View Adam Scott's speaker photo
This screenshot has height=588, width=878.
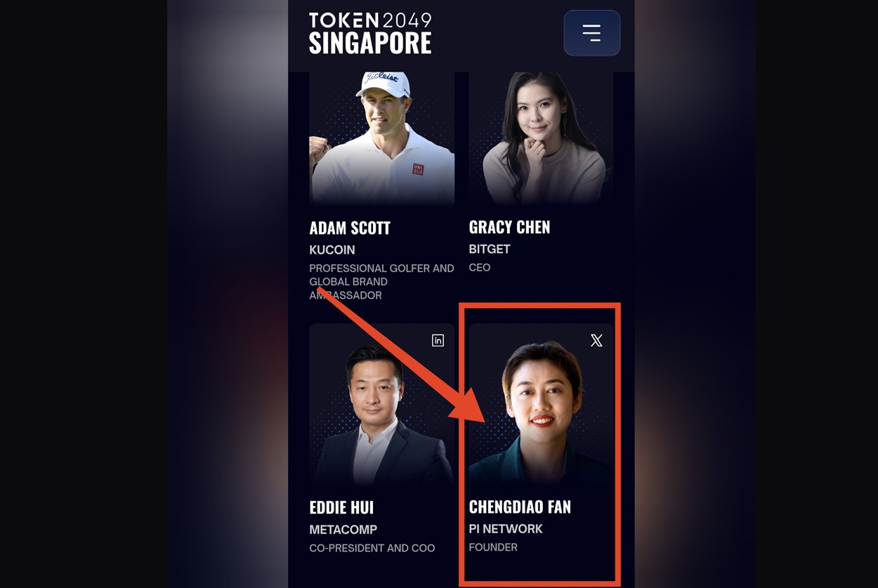tap(382, 138)
